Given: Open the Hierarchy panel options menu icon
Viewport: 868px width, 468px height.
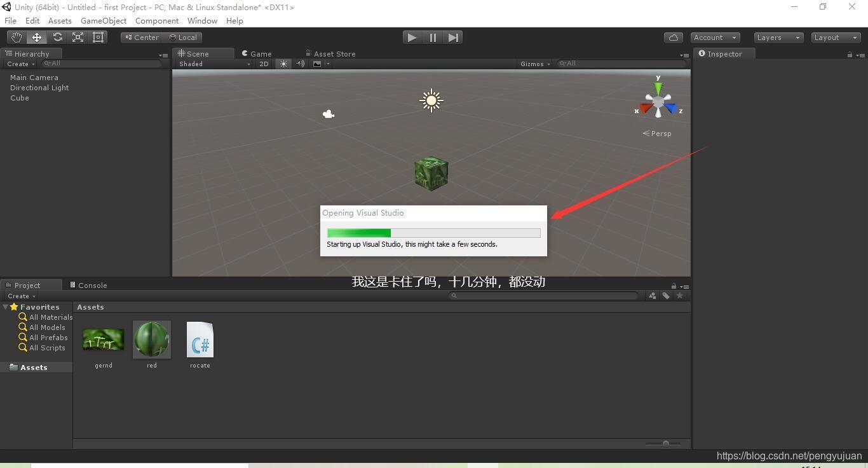Looking at the screenshot, I should (x=163, y=55).
